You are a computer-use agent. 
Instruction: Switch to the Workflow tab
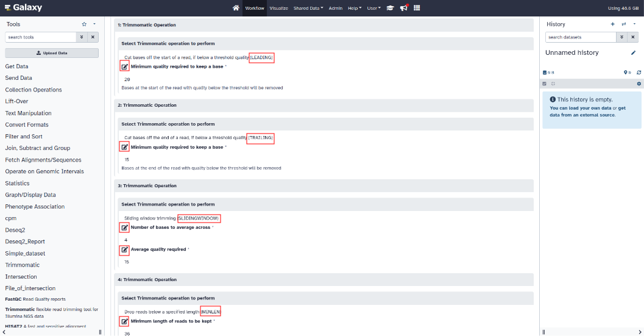[x=254, y=8]
